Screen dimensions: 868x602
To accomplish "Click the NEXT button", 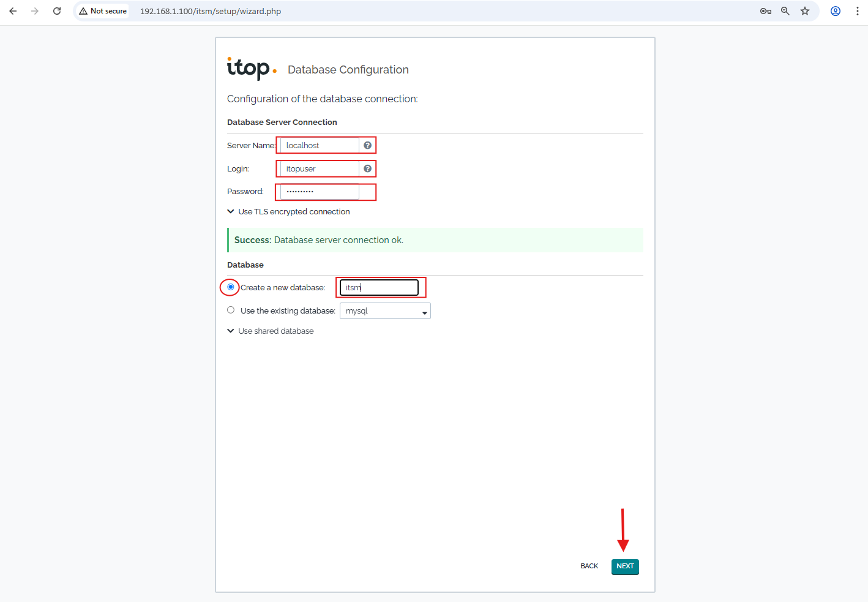I will pos(625,566).
